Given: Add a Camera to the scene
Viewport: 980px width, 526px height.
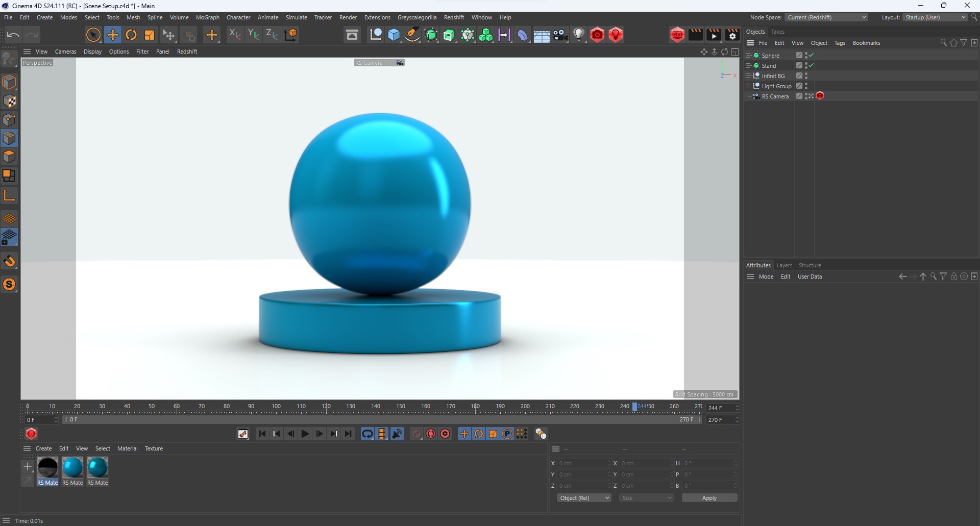Looking at the screenshot, I should [560, 35].
